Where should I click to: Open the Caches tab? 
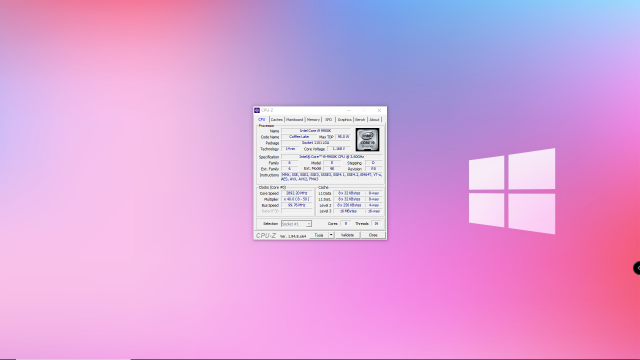(x=277, y=120)
